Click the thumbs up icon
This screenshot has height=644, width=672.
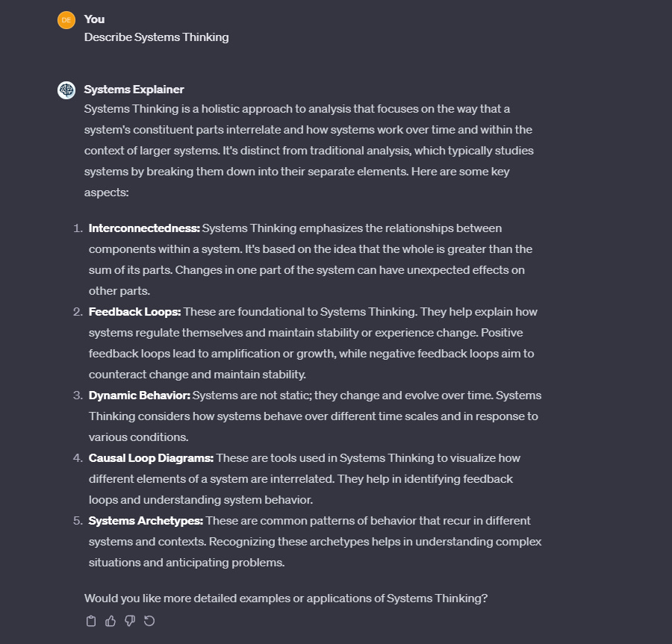click(x=111, y=621)
